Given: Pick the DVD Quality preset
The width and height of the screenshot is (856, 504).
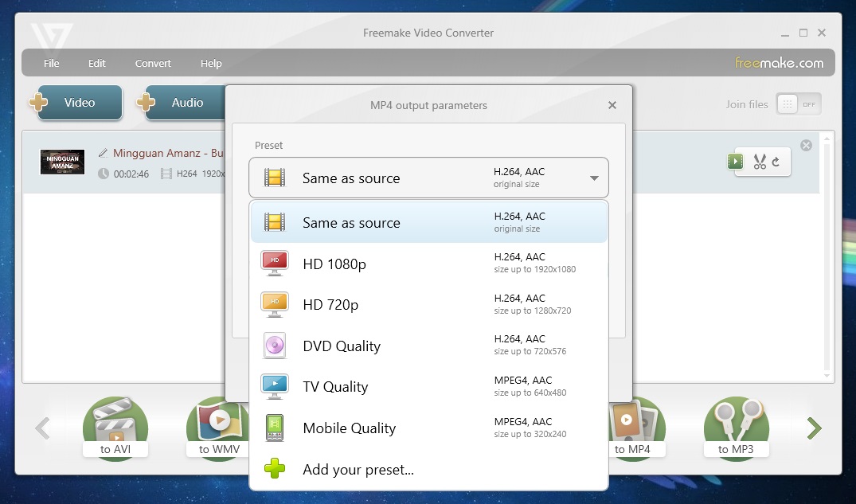Looking at the screenshot, I should (x=428, y=346).
